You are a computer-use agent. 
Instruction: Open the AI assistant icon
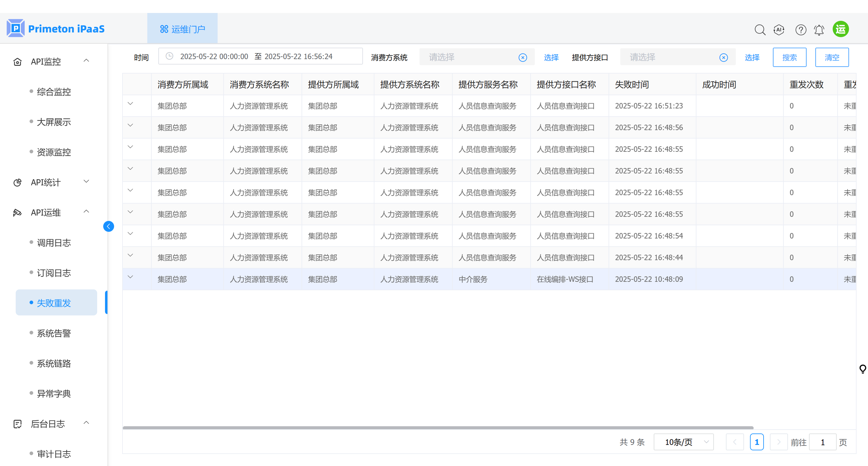(x=779, y=30)
